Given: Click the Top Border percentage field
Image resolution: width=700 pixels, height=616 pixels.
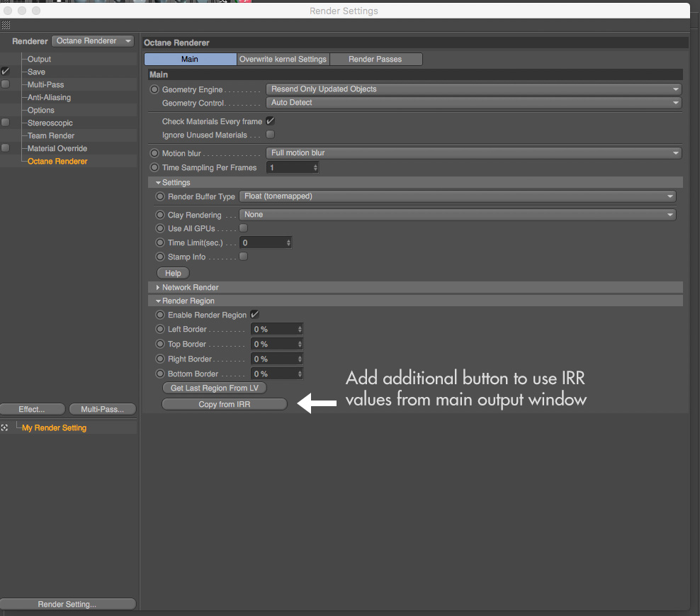Looking at the screenshot, I should click(x=277, y=344).
